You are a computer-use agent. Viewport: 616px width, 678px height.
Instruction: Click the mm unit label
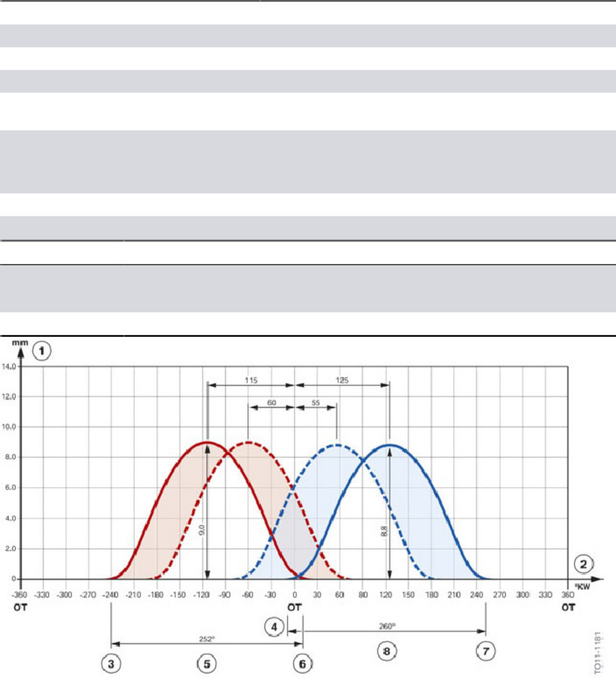click(x=20, y=343)
